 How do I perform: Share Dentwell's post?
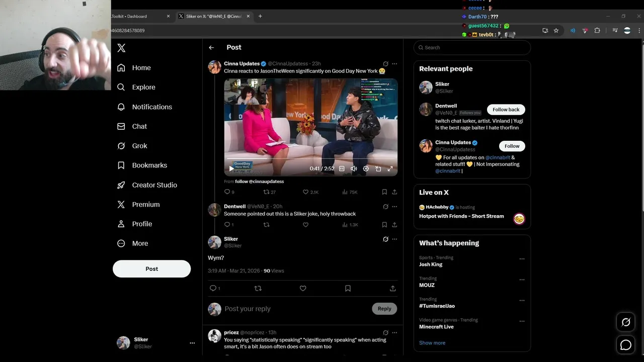394,225
